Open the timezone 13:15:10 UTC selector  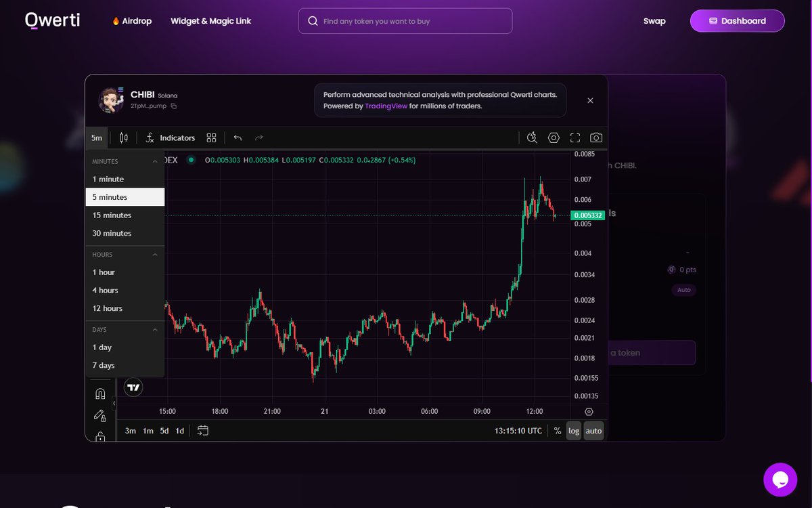[518, 431]
